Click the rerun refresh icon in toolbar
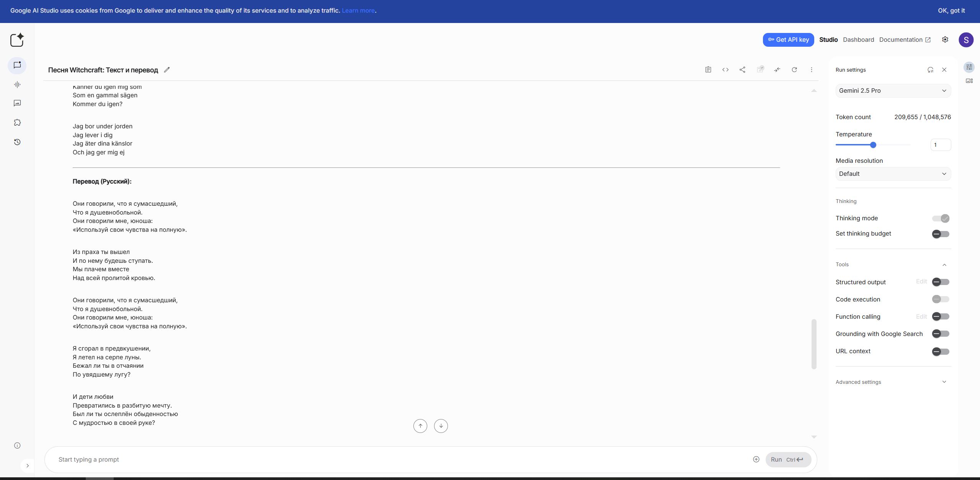The width and height of the screenshot is (980, 480). (794, 70)
